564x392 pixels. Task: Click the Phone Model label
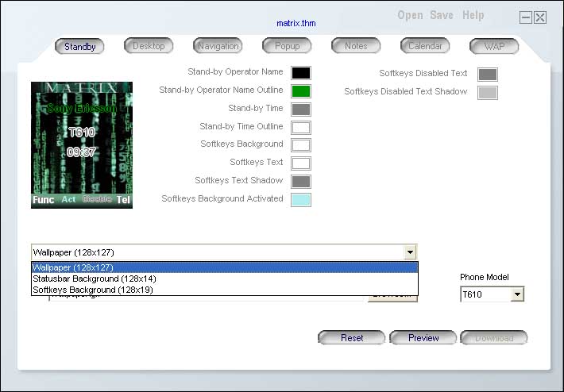pyautogui.click(x=484, y=278)
